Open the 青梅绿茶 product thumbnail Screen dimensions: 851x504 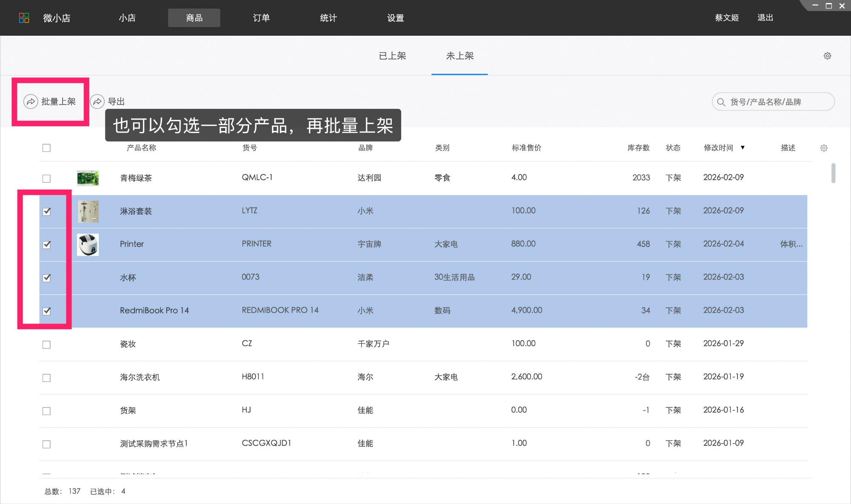[x=88, y=178]
